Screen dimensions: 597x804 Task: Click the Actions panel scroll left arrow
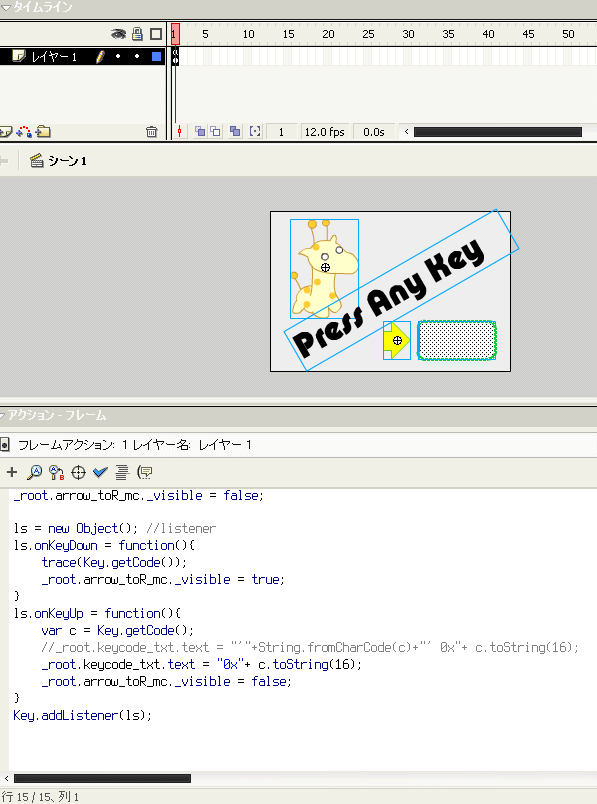pyautogui.click(x=6, y=778)
